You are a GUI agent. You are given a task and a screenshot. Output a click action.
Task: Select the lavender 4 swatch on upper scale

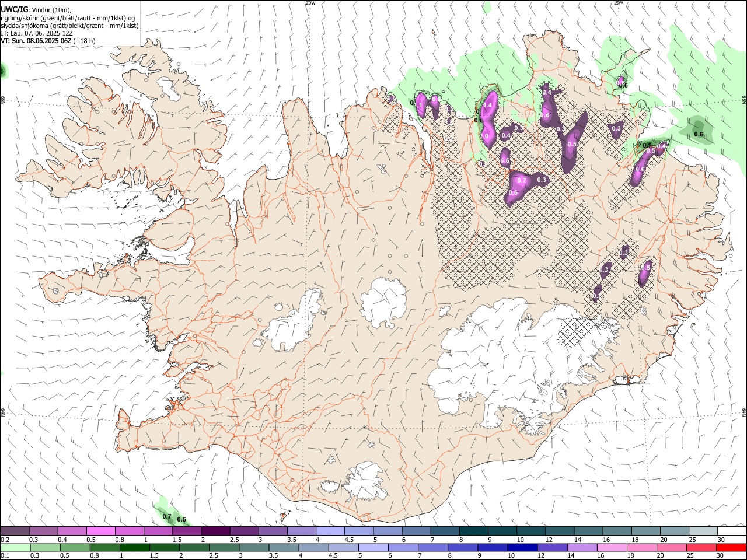point(330,531)
